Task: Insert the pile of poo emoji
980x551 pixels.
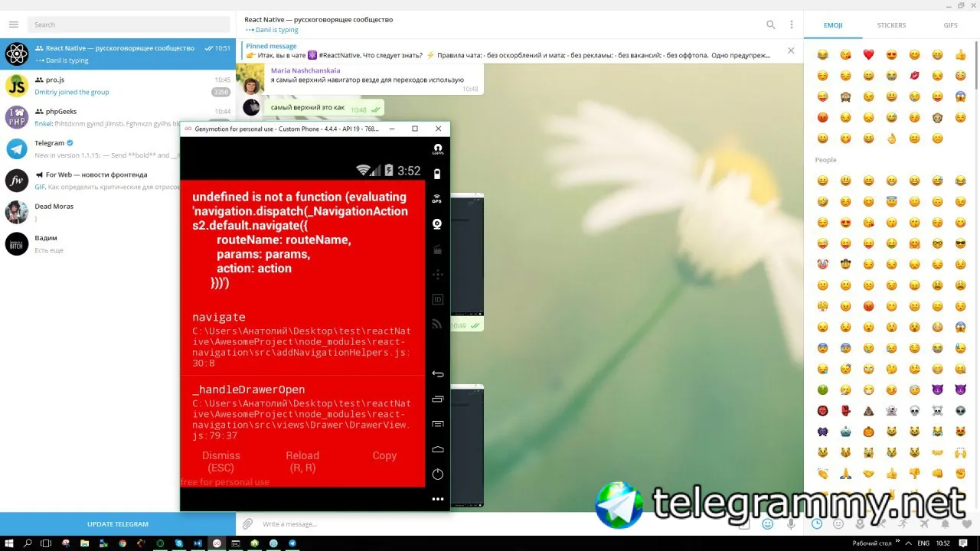Action: click(868, 411)
